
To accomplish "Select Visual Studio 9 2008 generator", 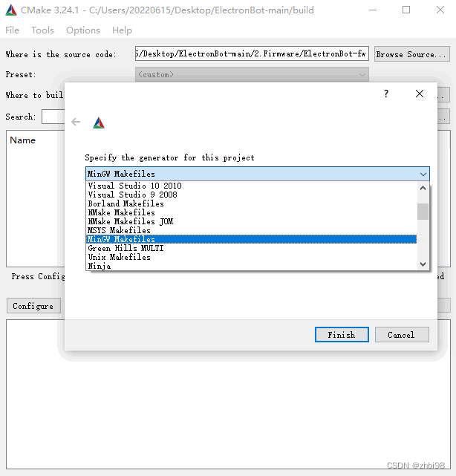I will [x=251, y=195].
